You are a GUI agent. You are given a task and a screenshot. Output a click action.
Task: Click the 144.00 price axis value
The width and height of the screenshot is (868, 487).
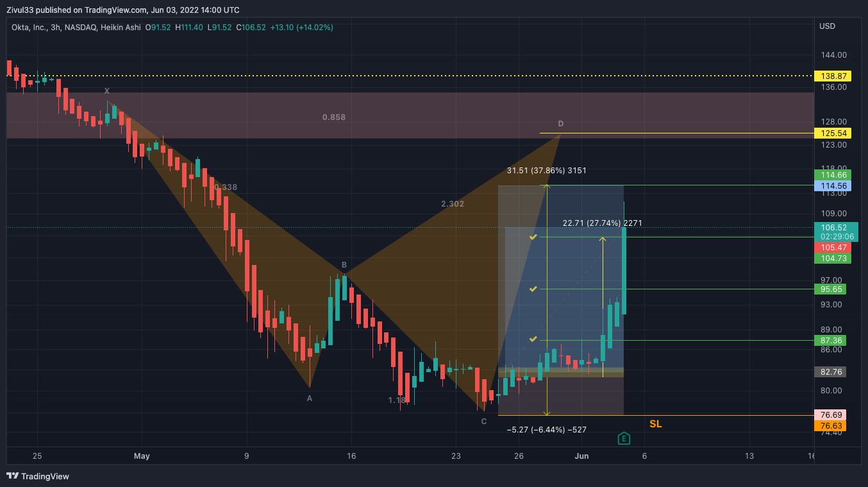pyautogui.click(x=833, y=55)
